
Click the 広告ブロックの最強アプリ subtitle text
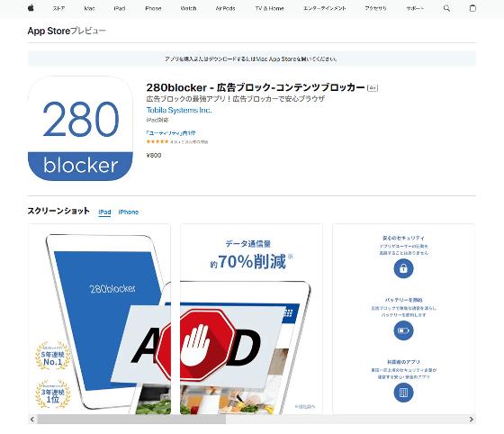tap(236, 99)
